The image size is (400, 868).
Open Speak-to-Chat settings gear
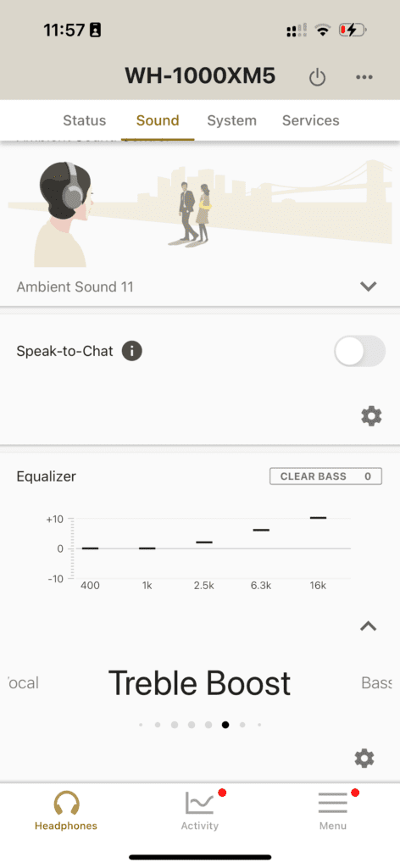[x=371, y=415]
